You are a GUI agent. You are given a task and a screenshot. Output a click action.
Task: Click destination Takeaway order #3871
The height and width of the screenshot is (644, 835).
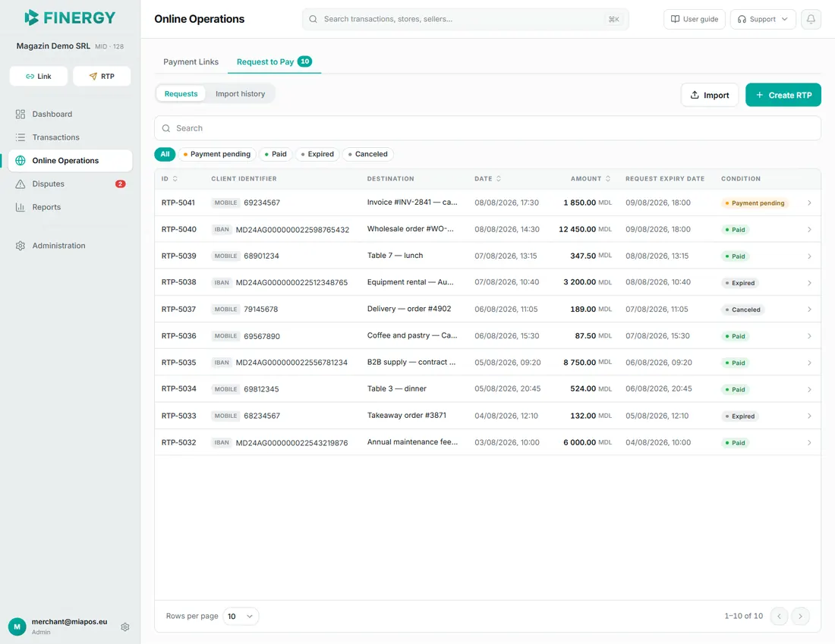coord(407,415)
